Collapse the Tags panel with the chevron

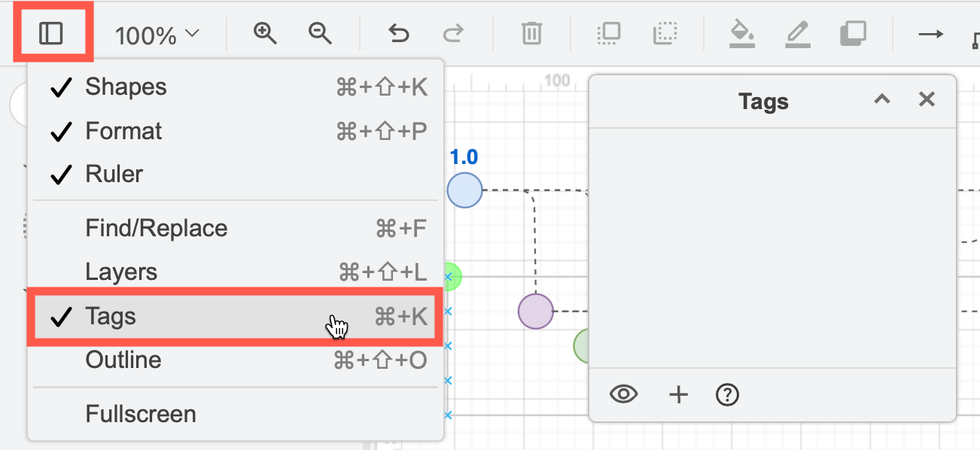[881, 99]
